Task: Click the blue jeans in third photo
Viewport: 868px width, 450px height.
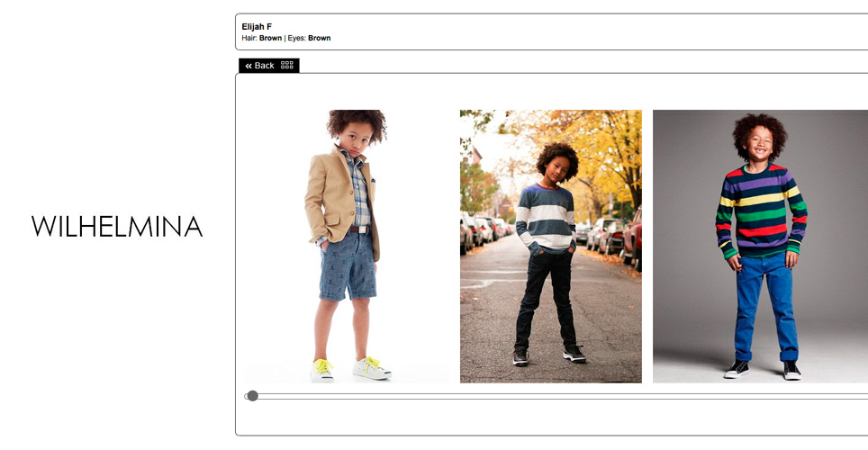Action: coord(766,309)
